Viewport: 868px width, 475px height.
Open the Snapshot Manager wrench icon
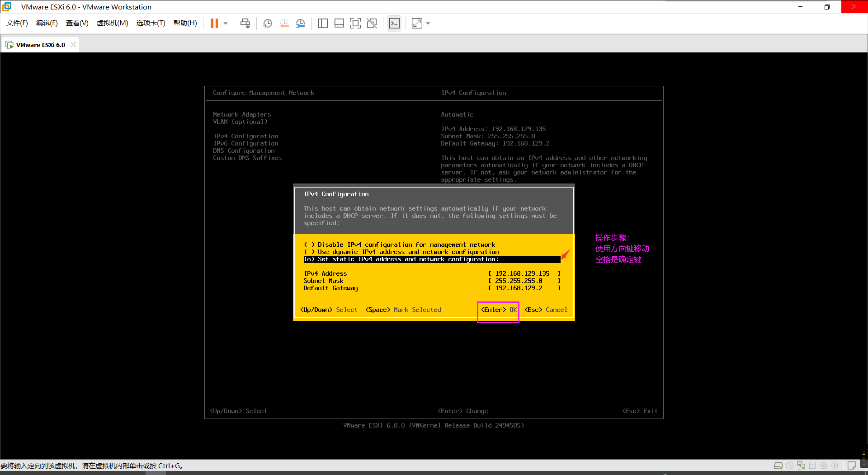click(x=301, y=23)
